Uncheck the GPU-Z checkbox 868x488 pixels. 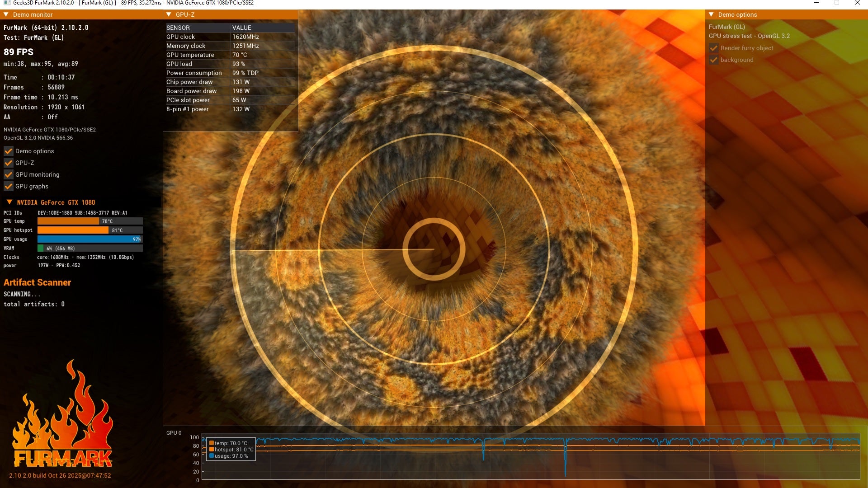click(8, 163)
